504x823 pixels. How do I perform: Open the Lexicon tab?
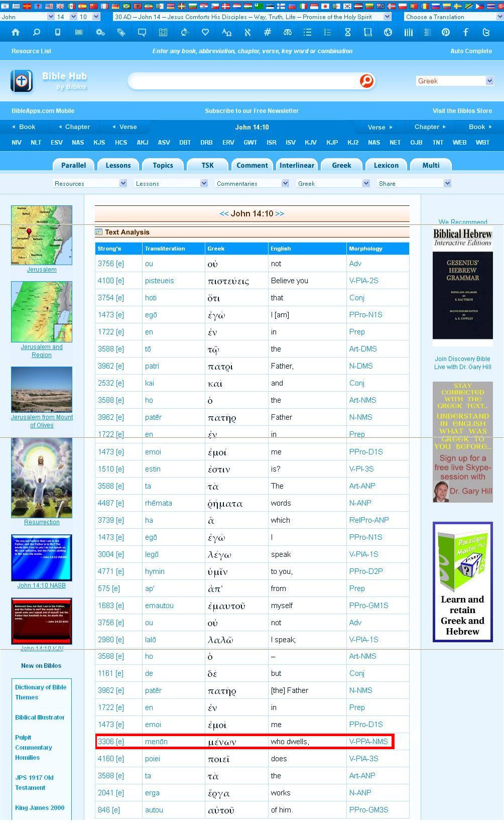click(x=386, y=165)
